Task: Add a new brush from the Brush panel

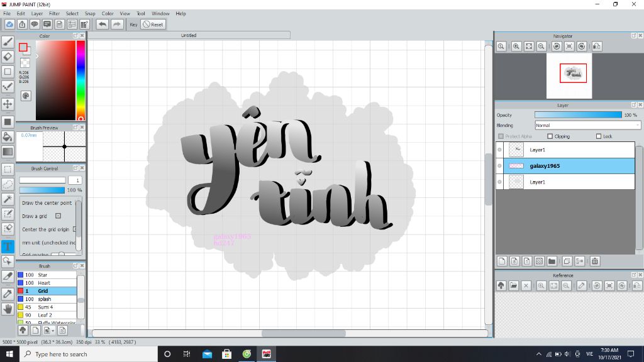Action: 36,331
